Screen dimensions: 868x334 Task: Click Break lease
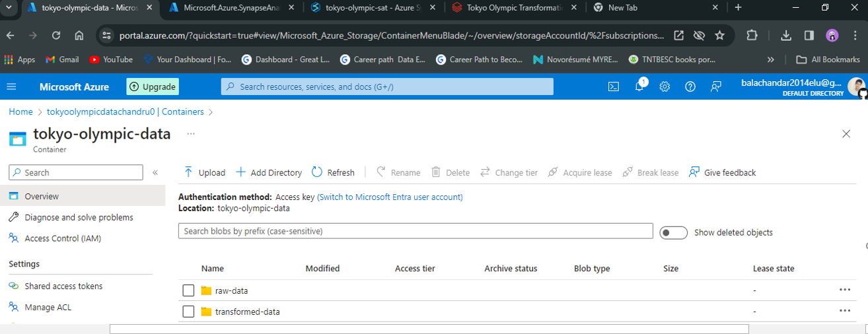[651, 172]
